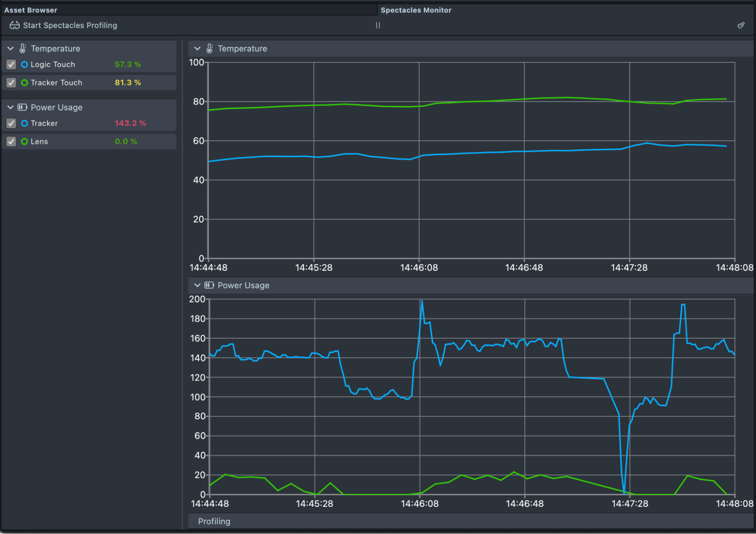
Task: Click the thermometer icon in the Temperature graph header
Action: coord(210,48)
